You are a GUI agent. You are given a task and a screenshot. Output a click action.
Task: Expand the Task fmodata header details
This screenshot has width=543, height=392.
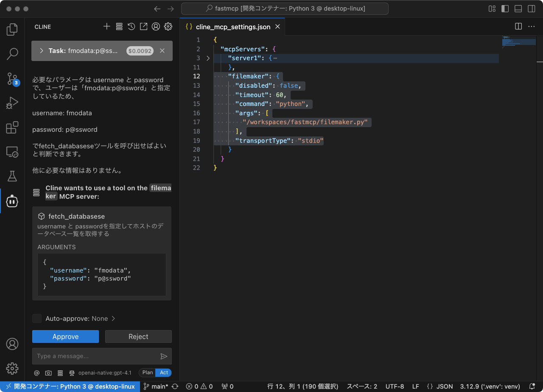41,50
